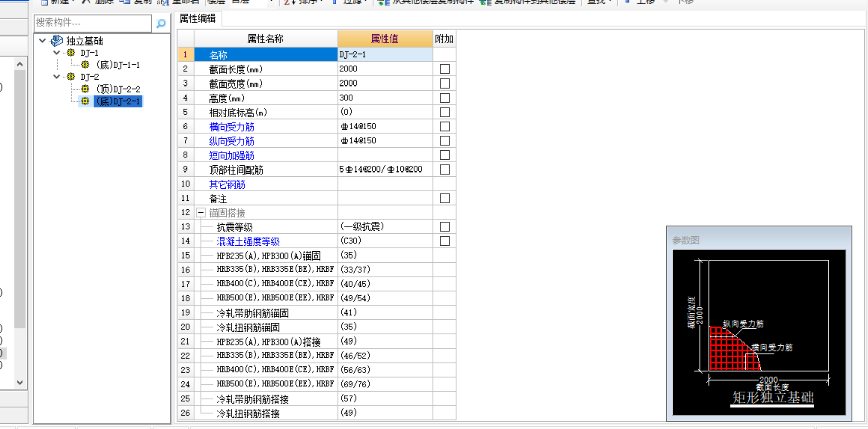Collapse the DJ-2 tree node
The height and width of the screenshot is (429, 868).
57,77
